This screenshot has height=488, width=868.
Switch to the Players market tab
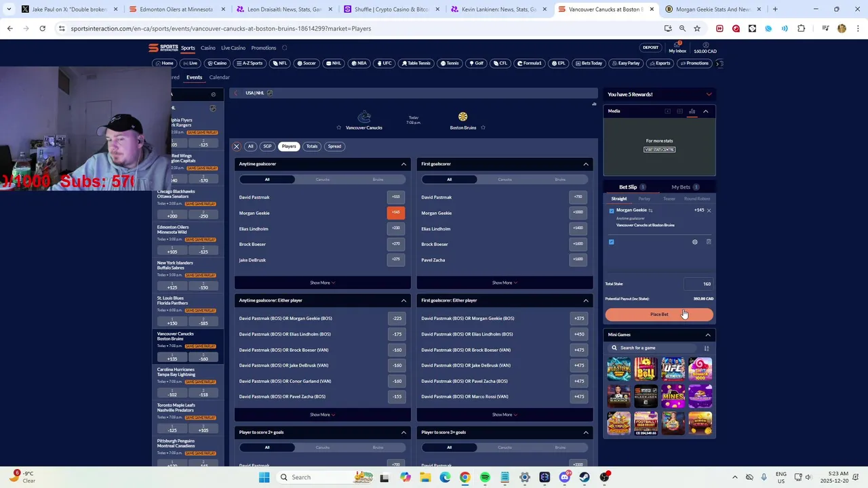click(x=289, y=146)
